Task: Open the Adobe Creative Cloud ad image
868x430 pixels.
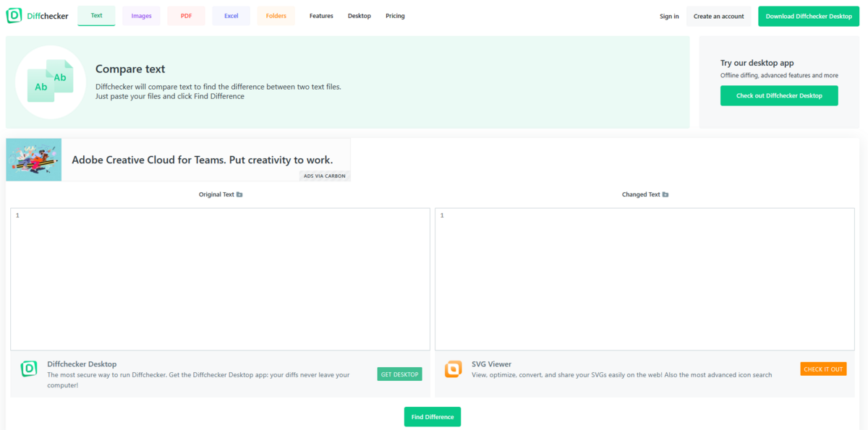Action: [x=34, y=160]
